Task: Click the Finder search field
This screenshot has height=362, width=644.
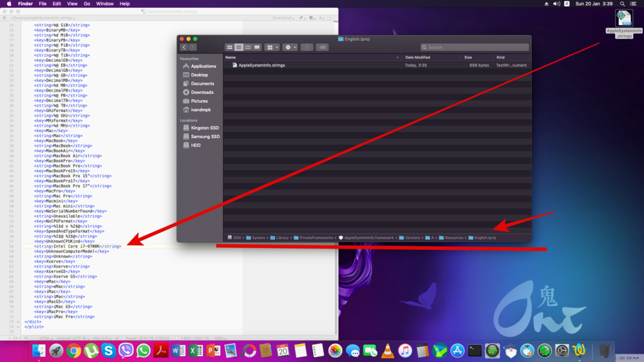Action: pyautogui.click(x=475, y=48)
